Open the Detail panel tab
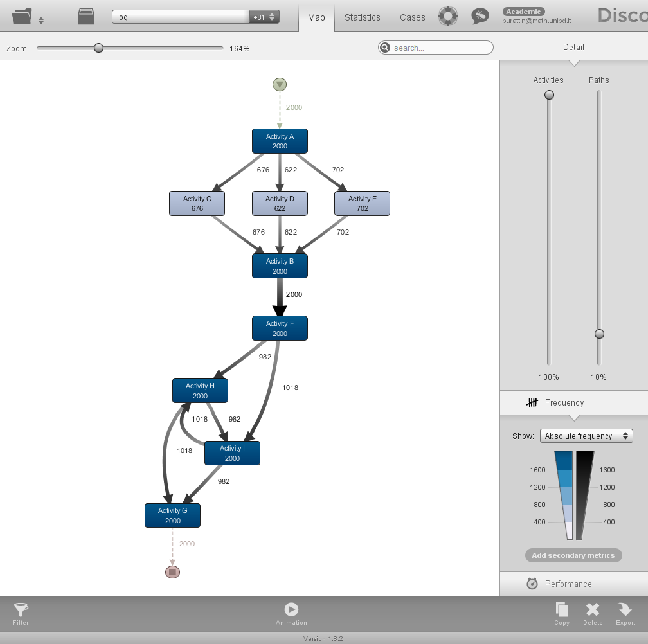The height and width of the screenshot is (644, 648). [x=573, y=47]
